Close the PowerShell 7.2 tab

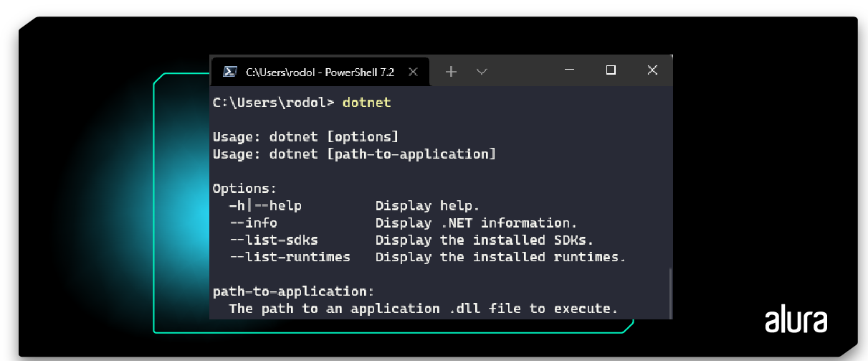413,72
